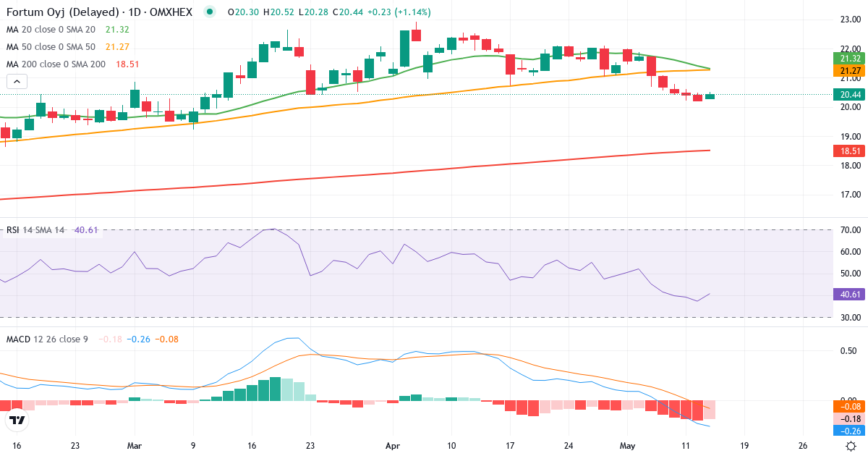The image size is (868, 456).
Task: Click the 20.00 price scale label
Action: click(x=849, y=107)
